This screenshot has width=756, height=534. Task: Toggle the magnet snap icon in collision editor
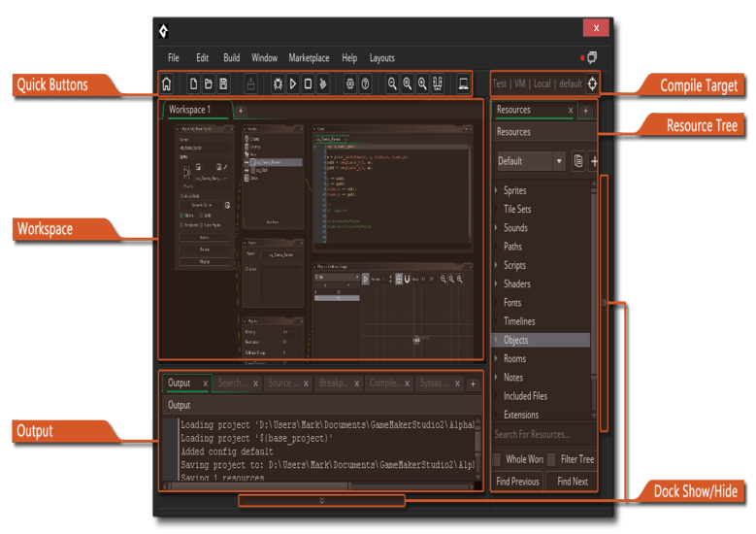coord(407,279)
